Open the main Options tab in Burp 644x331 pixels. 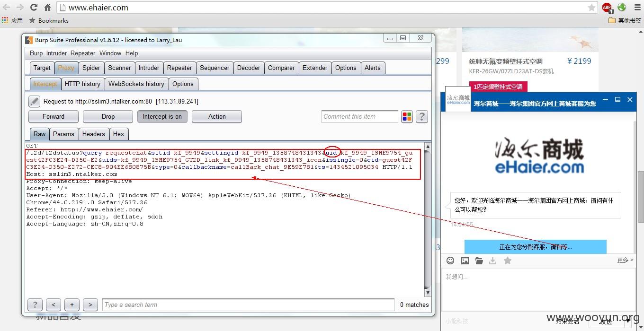(x=346, y=68)
